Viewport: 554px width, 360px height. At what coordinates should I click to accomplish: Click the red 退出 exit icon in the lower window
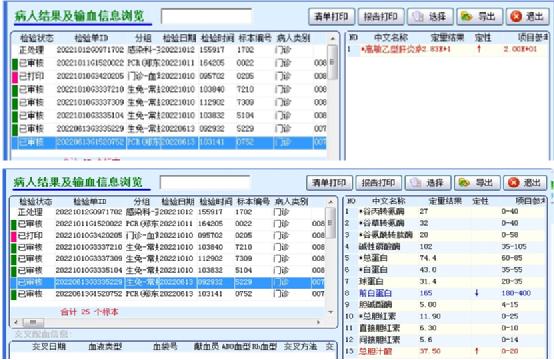click(513, 183)
